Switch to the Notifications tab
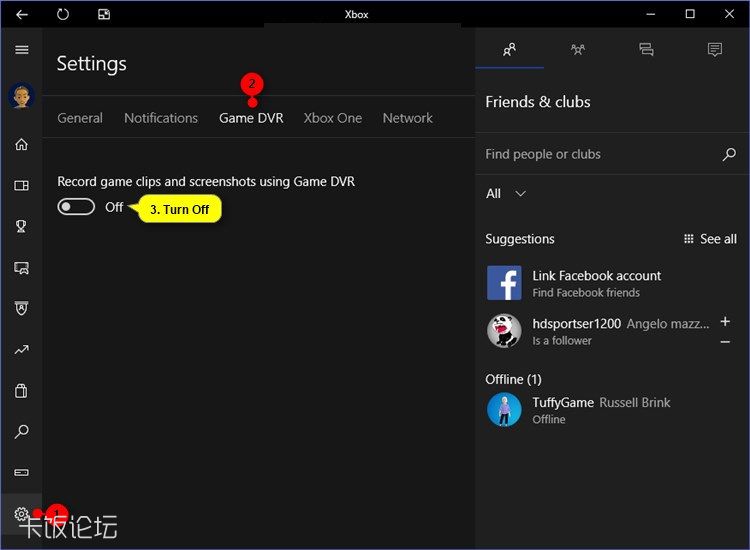The image size is (750, 550). pos(161,118)
